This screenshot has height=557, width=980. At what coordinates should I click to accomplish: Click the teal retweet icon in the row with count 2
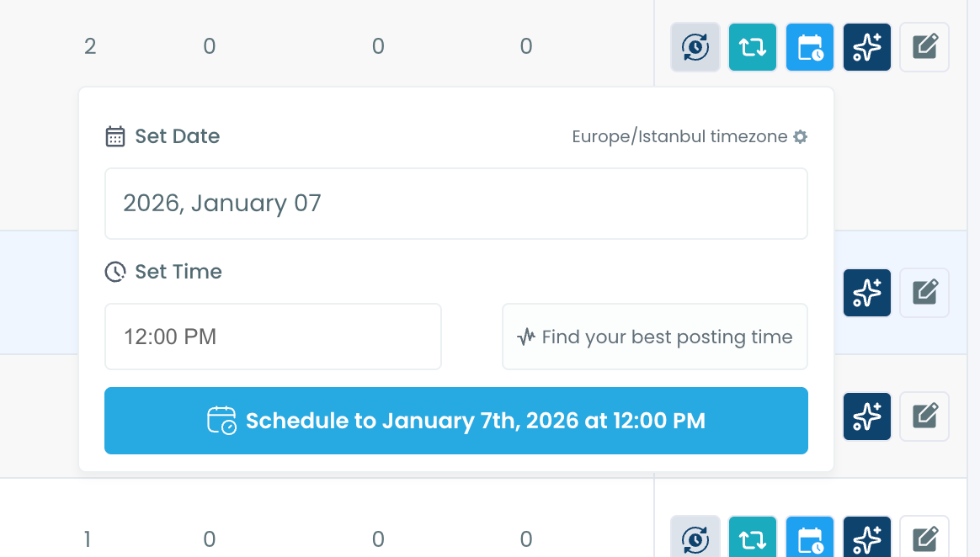[x=753, y=47]
